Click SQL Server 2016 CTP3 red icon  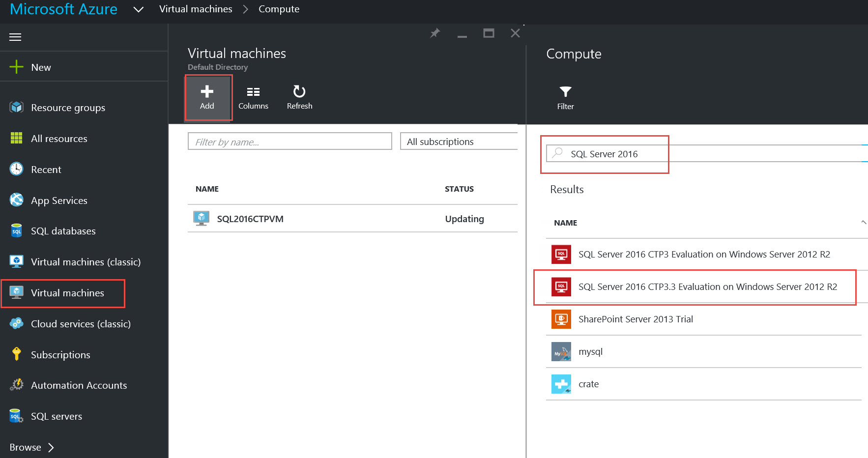click(561, 254)
